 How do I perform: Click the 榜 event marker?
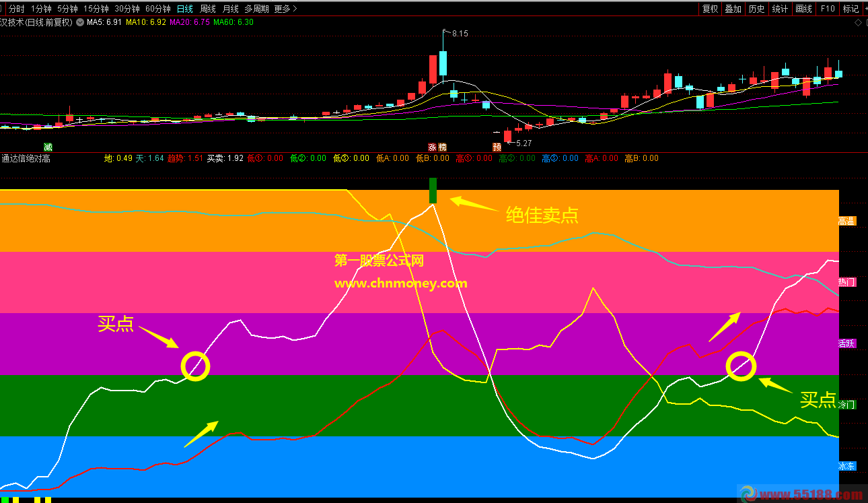tap(442, 147)
